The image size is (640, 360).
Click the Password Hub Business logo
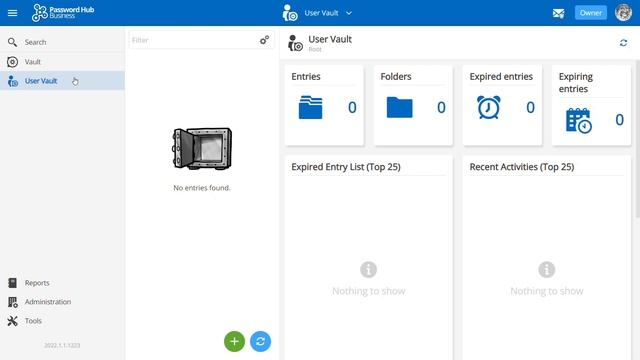63,13
